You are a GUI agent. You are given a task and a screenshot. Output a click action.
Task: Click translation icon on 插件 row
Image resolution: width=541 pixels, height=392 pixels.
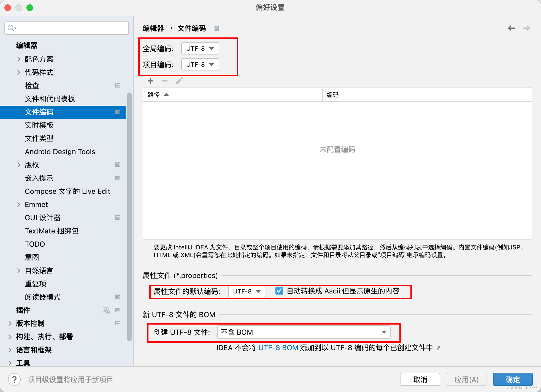click(x=107, y=310)
